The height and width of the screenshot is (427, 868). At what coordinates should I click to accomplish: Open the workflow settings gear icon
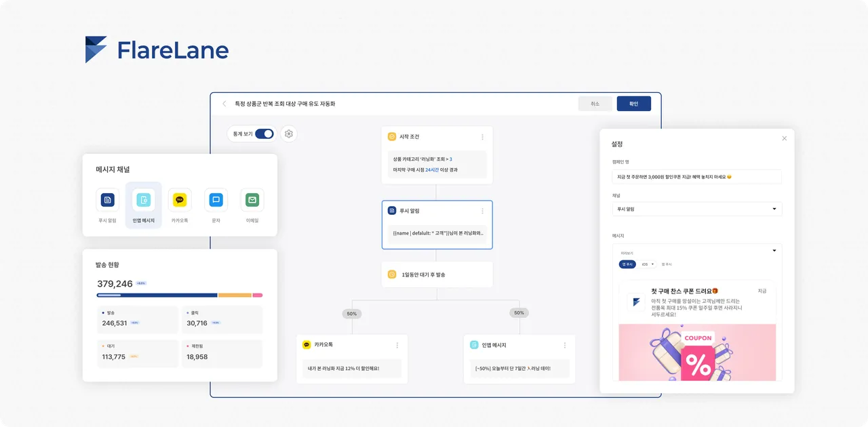pyautogui.click(x=289, y=134)
